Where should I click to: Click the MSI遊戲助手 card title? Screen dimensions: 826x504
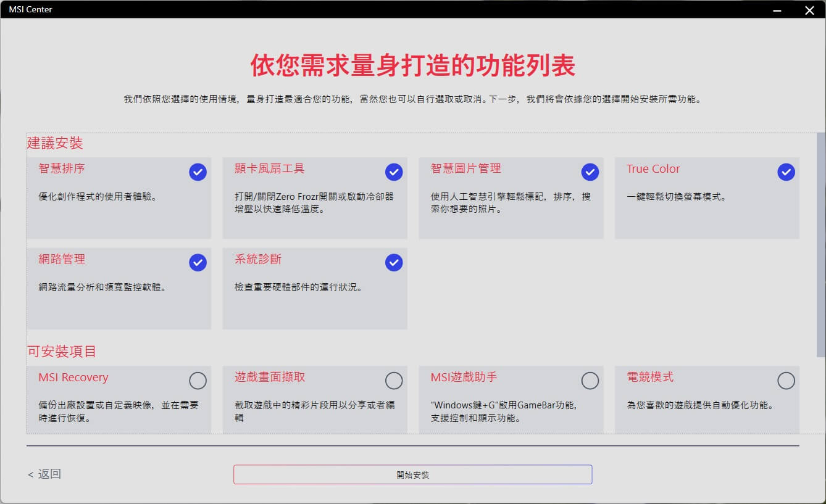coord(464,377)
